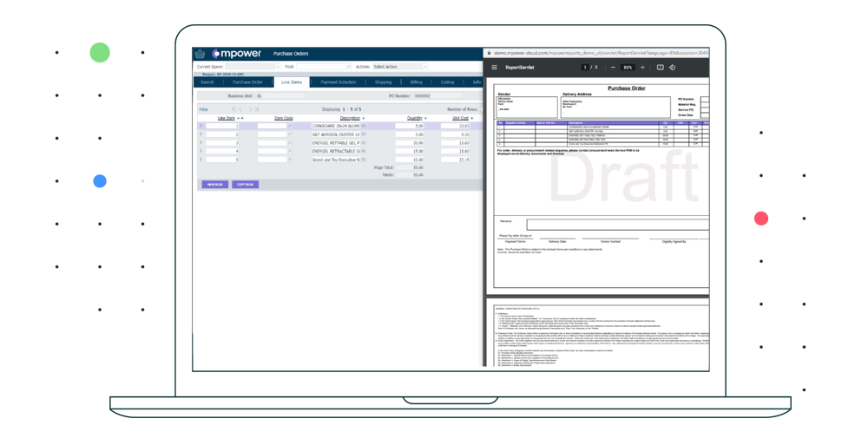Click the COPY ROW button
Viewport: 868px width, 438px height.
(x=246, y=185)
